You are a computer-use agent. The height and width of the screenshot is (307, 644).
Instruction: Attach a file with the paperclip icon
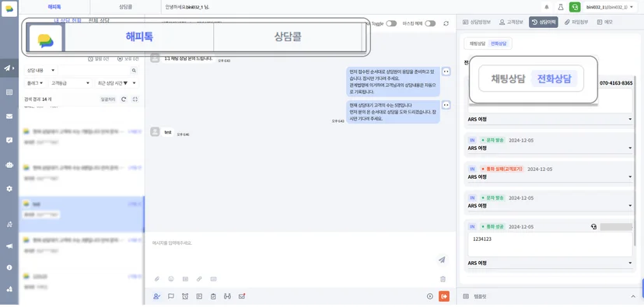point(157,279)
